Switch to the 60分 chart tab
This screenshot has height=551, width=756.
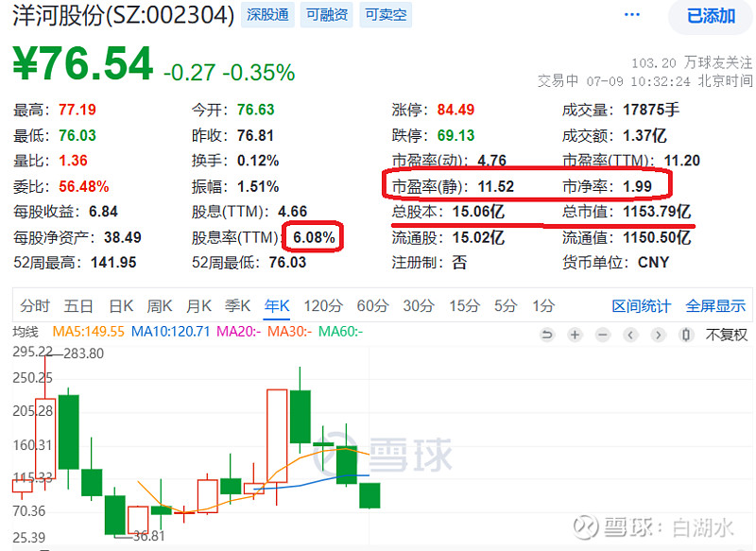pos(372,305)
